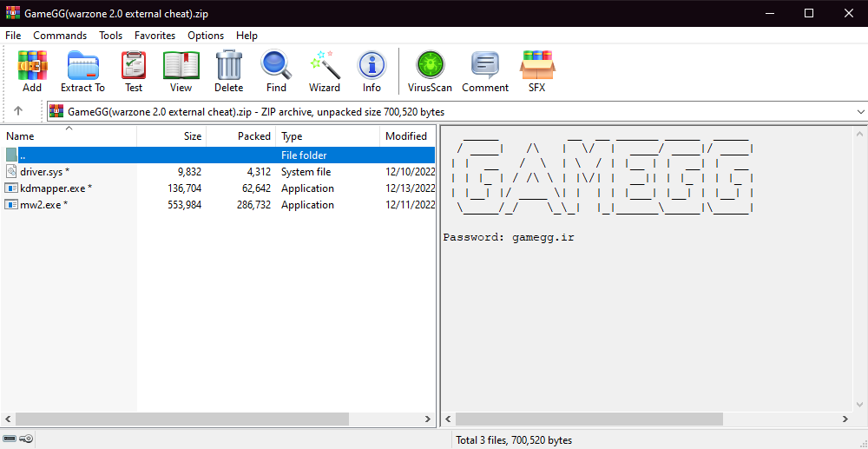868x449 pixels.
Task: Open the Options menu
Action: pos(206,36)
